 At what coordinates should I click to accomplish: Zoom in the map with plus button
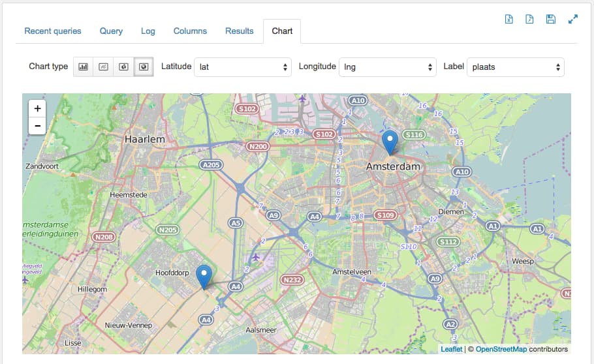click(x=37, y=109)
